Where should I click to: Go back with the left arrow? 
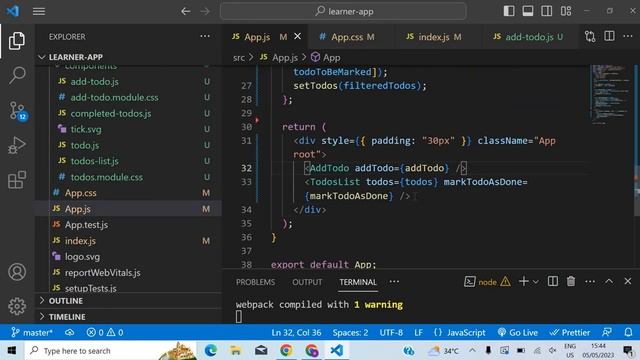pos(186,11)
